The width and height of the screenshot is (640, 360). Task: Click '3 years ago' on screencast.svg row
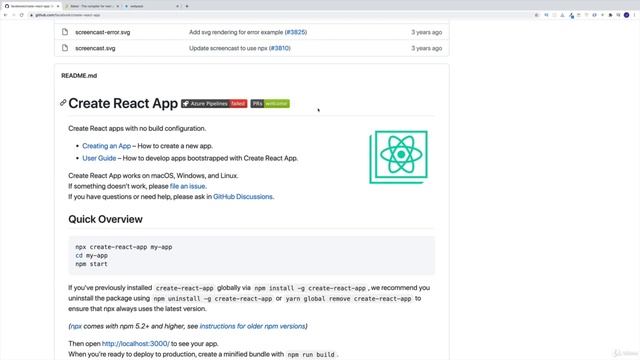[427, 48]
